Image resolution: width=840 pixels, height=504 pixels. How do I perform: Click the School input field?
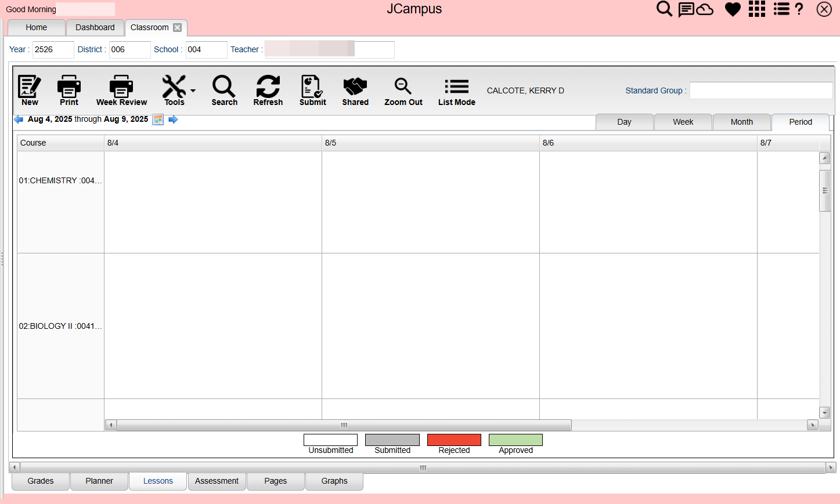click(206, 49)
